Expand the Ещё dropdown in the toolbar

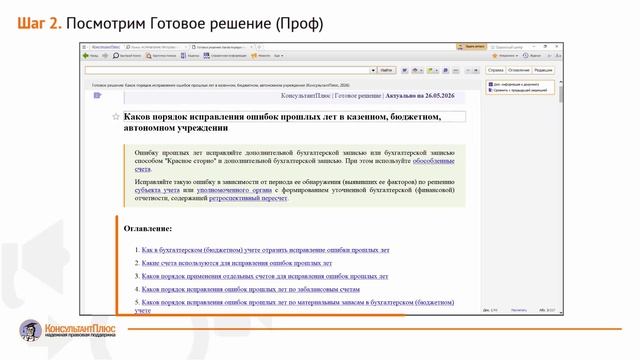pyautogui.click(x=278, y=56)
